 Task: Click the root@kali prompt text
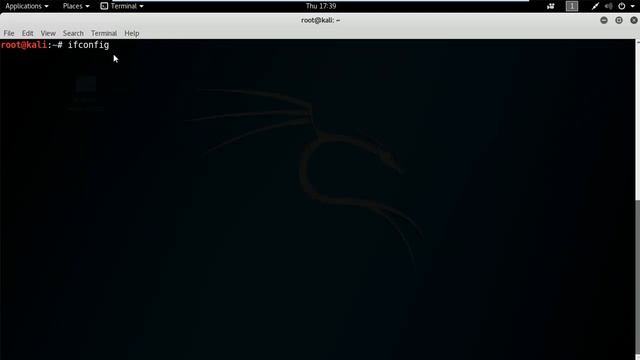tap(24, 45)
